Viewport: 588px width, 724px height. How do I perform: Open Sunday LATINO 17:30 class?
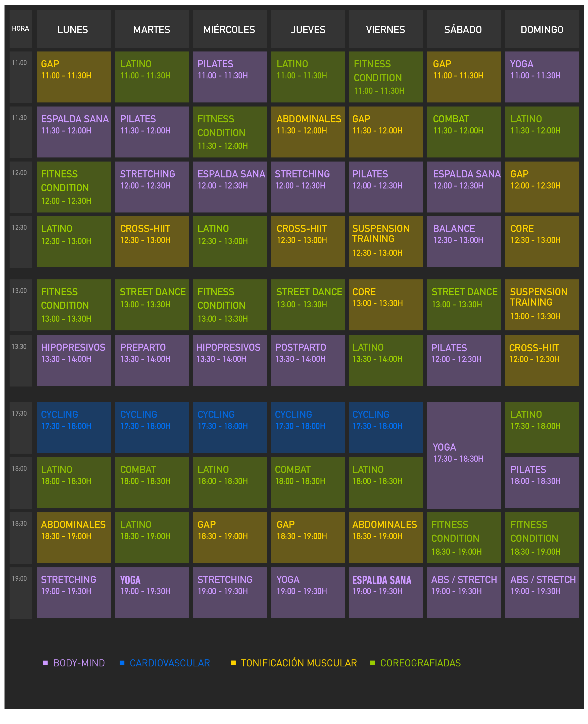pos(542,427)
